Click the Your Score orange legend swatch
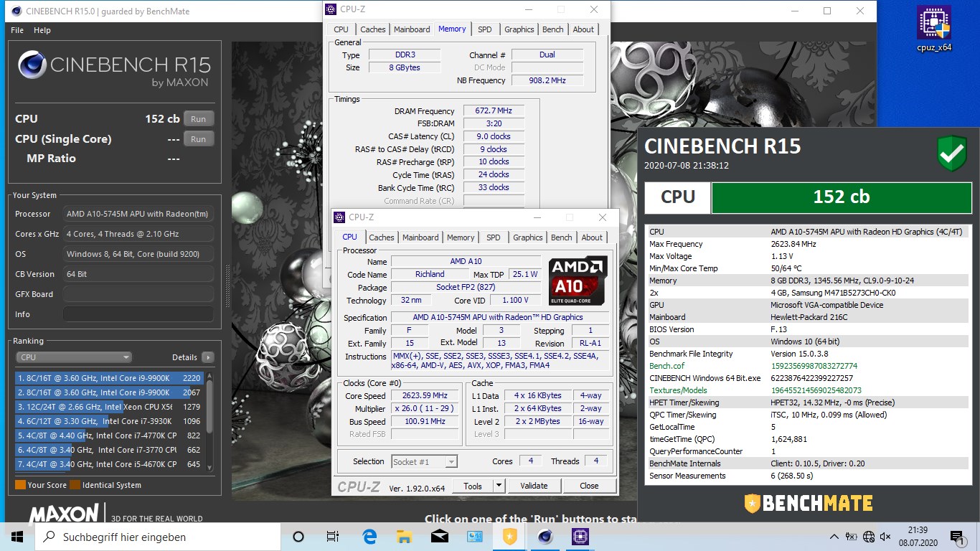 (20, 485)
